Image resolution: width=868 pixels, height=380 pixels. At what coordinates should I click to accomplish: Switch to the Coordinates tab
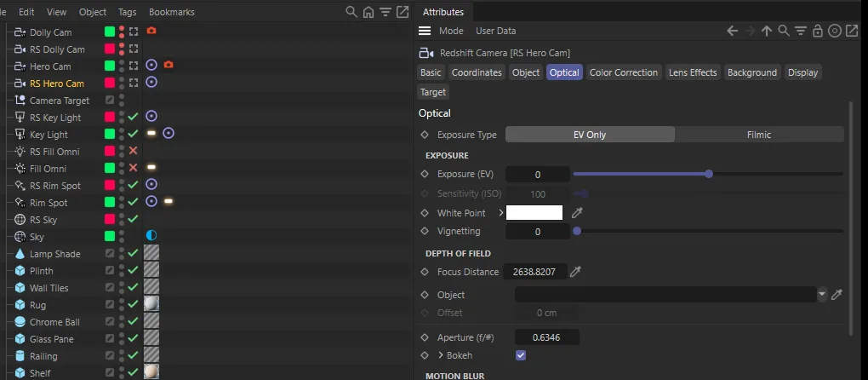[x=477, y=72]
